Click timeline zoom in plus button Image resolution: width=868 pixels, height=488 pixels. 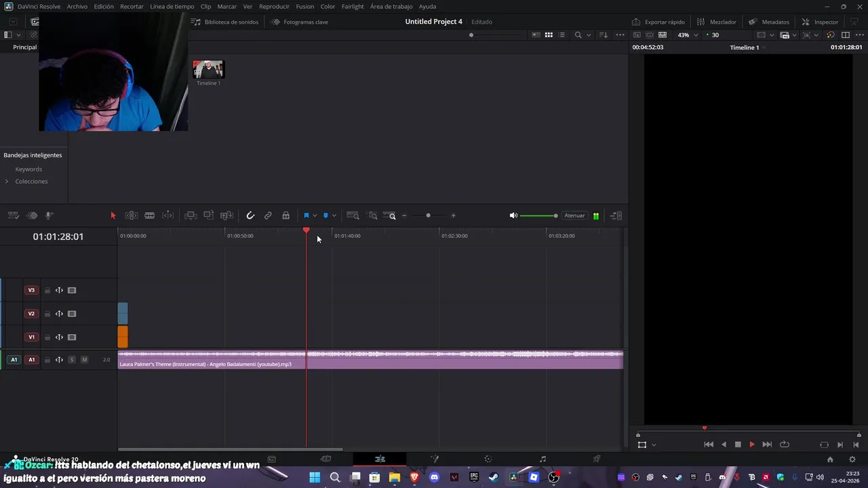tap(453, 216)
